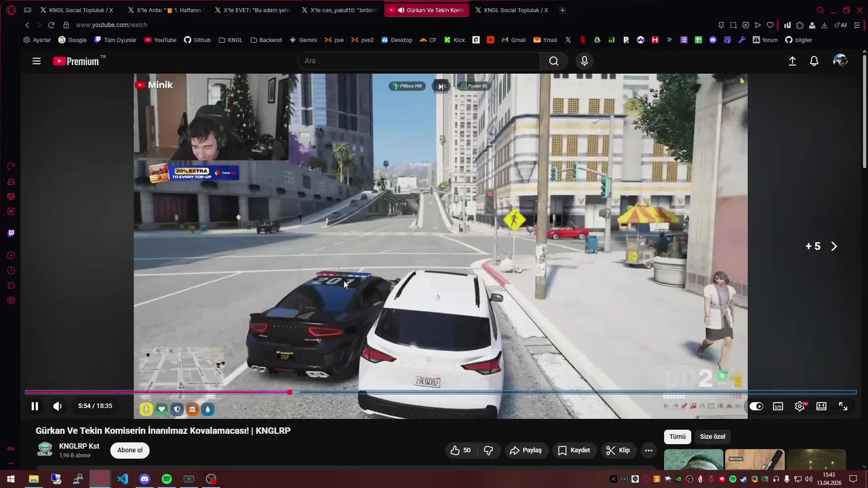Viewport: 868px width, 488px height.
Task: Expand the KNGL bookmarks folder
Action: click(x=231, y=40)
